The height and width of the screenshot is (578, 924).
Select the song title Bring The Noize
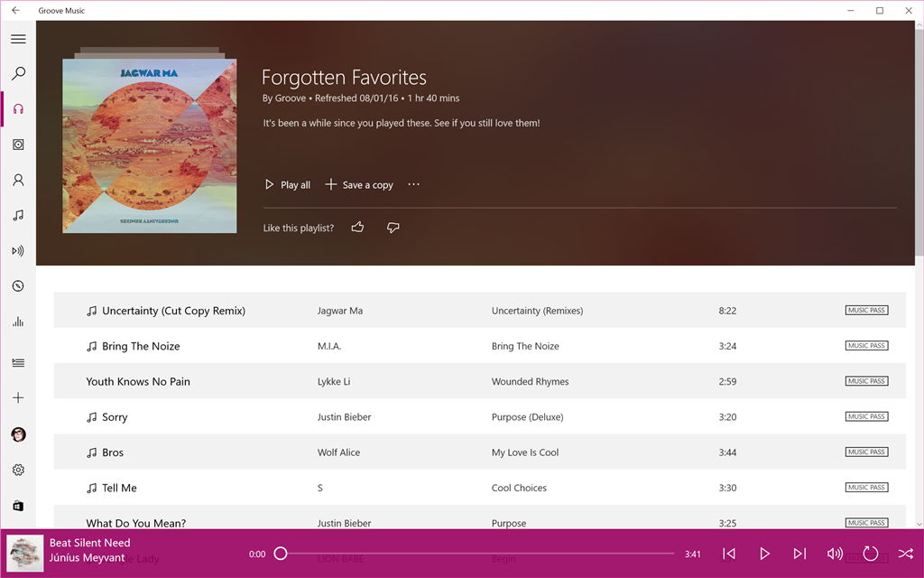(x=141, y=346)
